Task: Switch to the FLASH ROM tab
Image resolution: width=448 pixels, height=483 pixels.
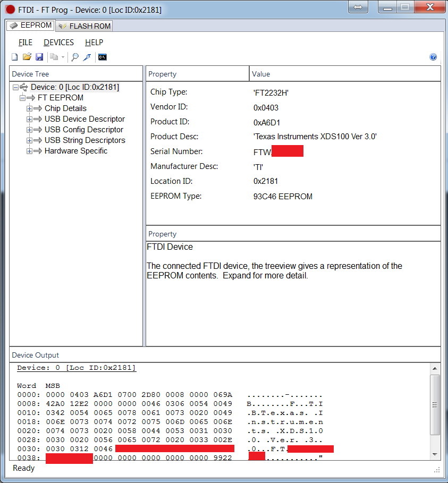Action: pos(84,26)
